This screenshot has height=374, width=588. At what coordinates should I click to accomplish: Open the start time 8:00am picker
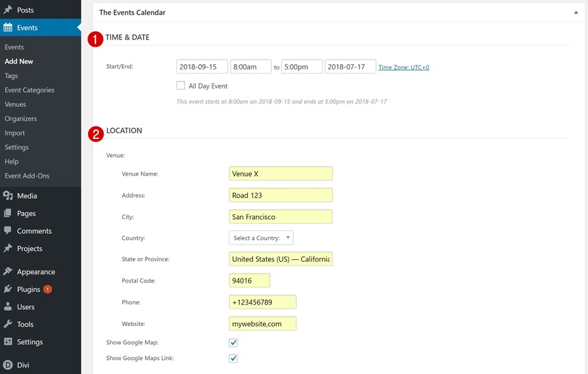(251, 67)
